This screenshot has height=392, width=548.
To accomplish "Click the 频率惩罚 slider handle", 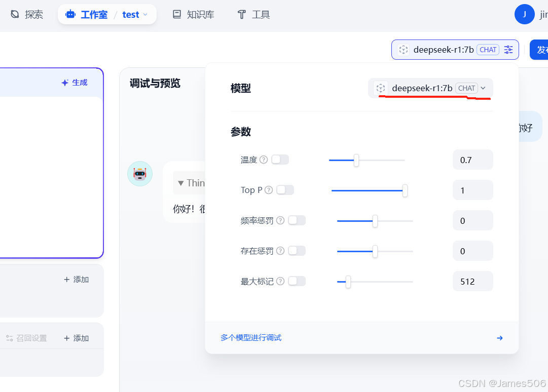I will point(375,221).
